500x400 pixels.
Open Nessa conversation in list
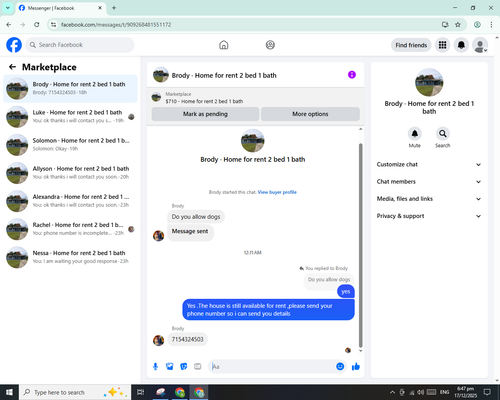(70, 257)
